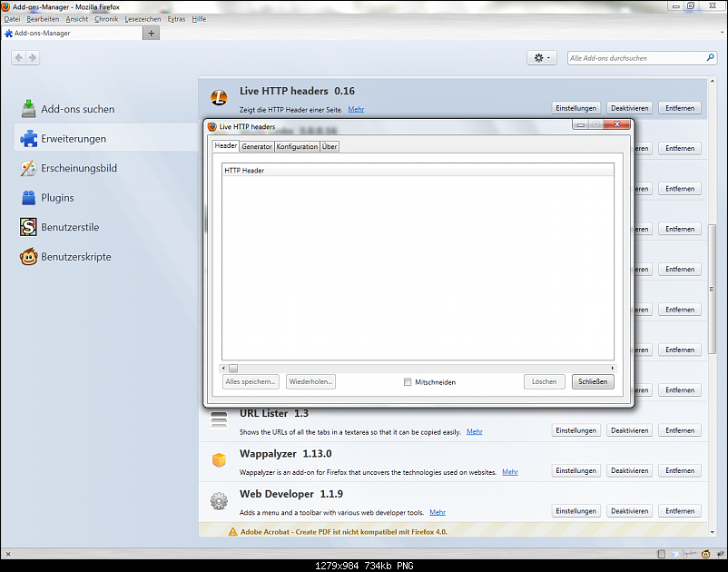This screenshot has width=728, height=572.
Task: Click the Wappalyzer orange cube icon
Action: (x=219, y=460)
